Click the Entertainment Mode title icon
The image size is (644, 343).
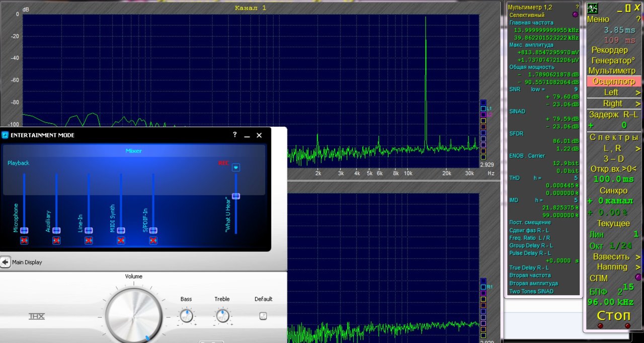point(5,135)
